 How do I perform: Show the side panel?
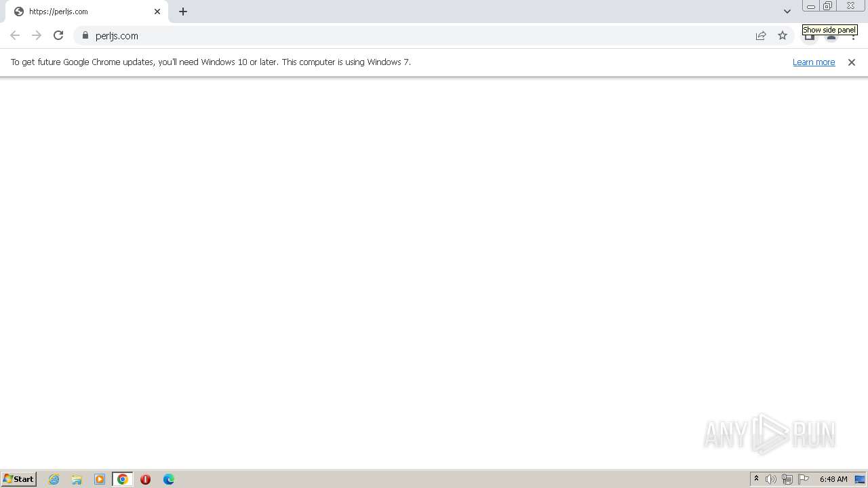pos(810,37)
